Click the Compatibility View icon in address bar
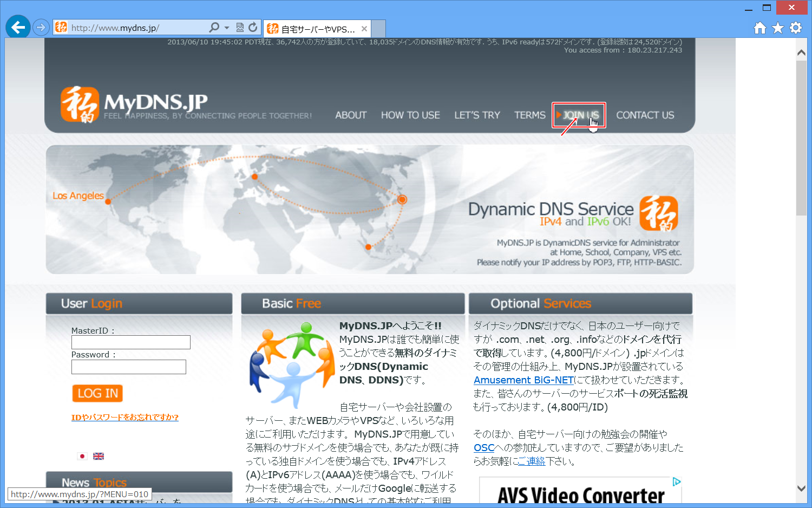The height and width of the screenshot is (508, 812). tap(240, 27)
